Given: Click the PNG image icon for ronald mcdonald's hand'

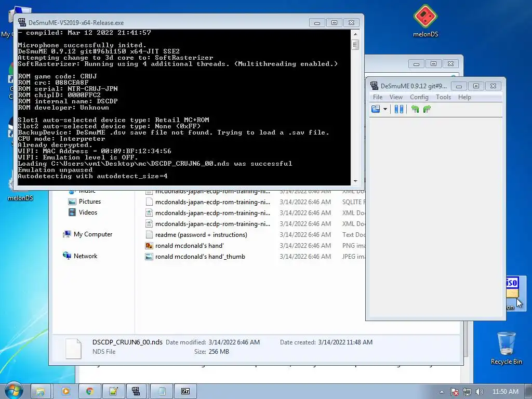Looking at the screenshot, I should pos(149,246).
